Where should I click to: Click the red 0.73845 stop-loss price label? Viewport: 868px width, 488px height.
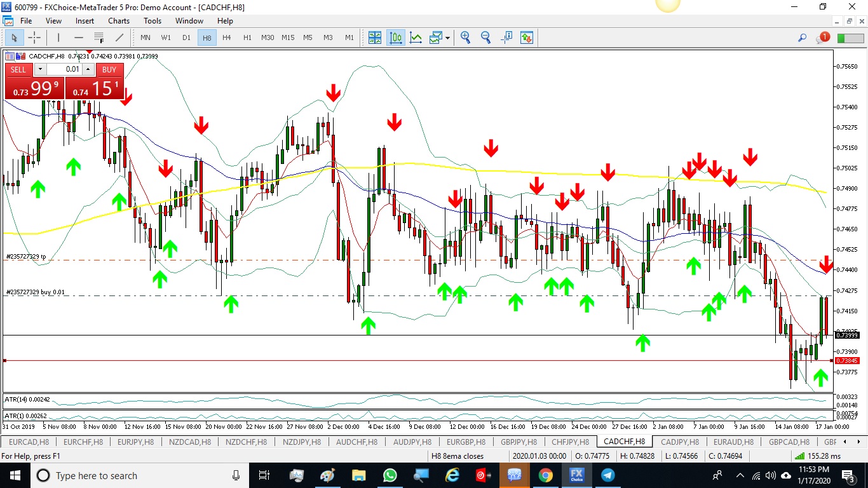point(846,360)
